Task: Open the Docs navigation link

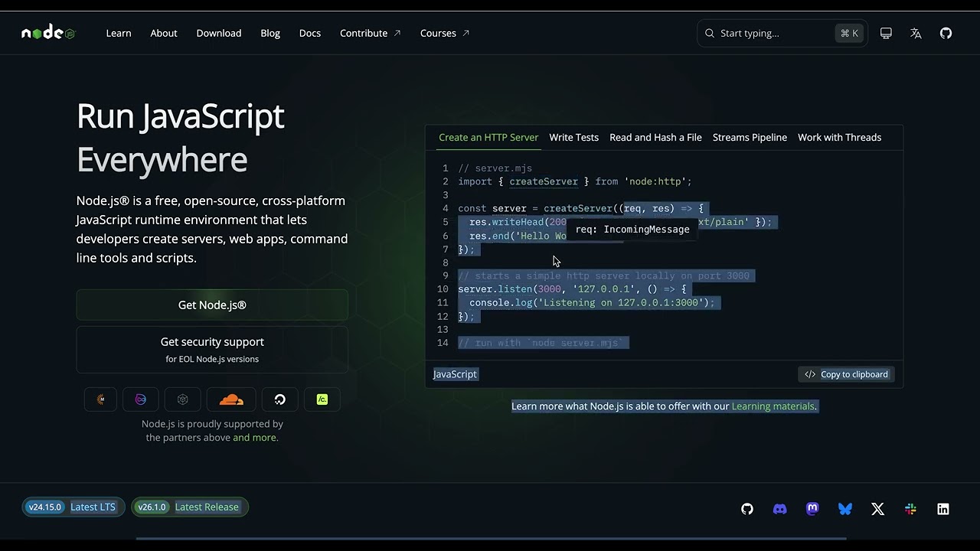Action: [x=310, y=33]
